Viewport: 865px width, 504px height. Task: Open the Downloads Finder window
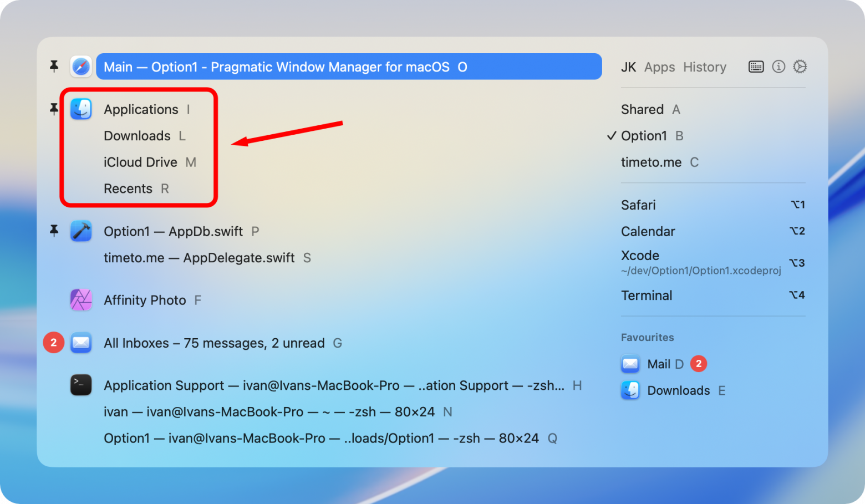point(137,136)
